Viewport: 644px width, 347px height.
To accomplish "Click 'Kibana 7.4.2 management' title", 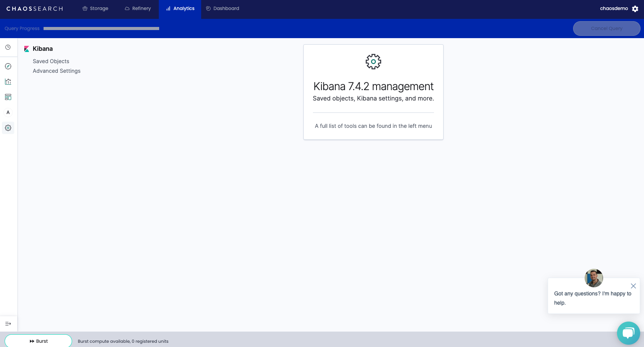I will (x=373, y=86).
